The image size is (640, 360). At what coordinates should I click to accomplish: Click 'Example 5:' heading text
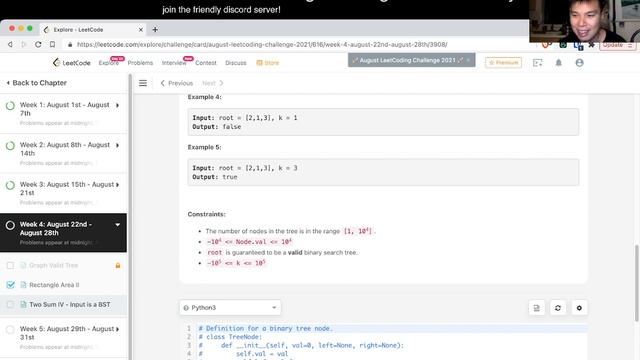point(204,147)
